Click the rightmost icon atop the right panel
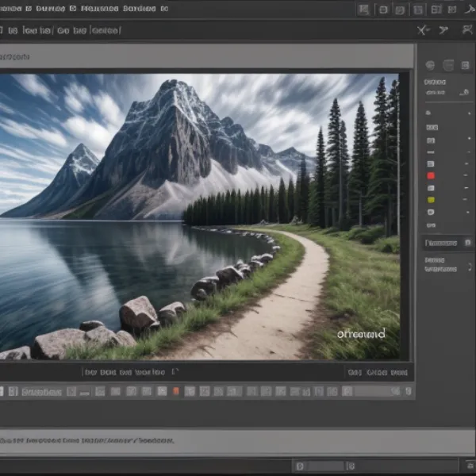Image resolution: width=476 pixels, height=476 pixels. (x=465, y=66)
